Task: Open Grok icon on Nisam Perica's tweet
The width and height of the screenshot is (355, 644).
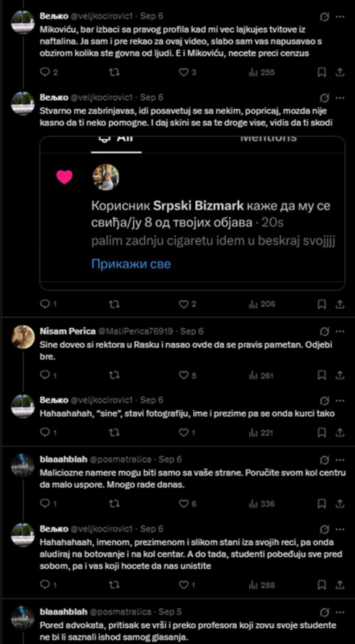Action: (x=324, y=331)
